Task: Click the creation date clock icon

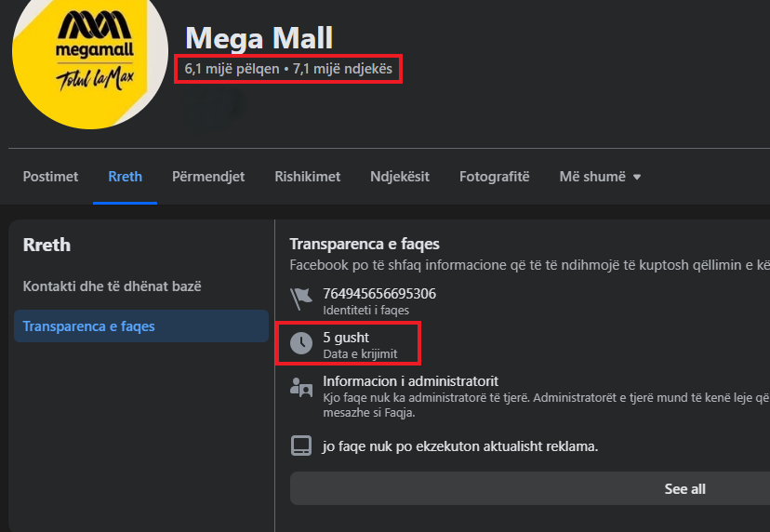Action: click(301, 343)
